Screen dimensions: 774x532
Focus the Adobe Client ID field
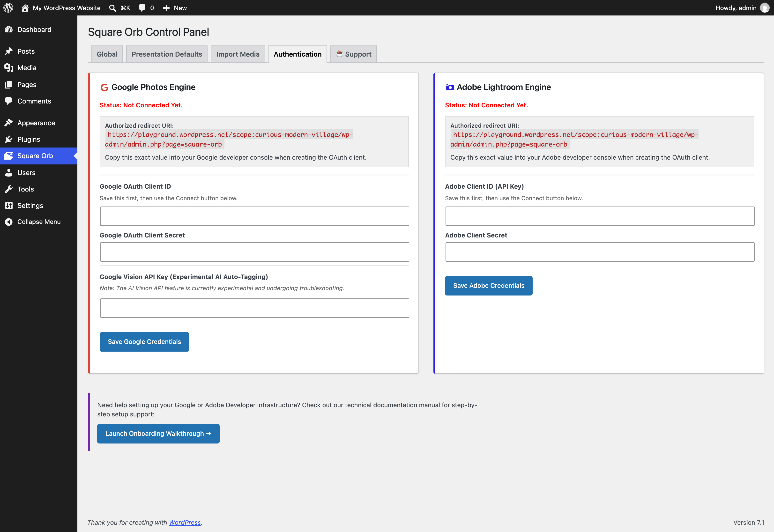600,216
